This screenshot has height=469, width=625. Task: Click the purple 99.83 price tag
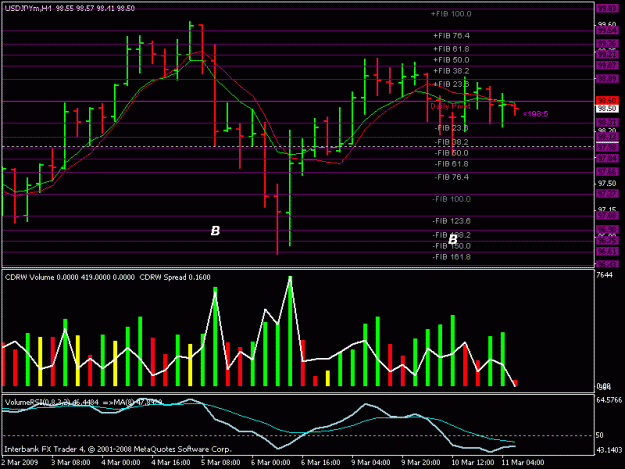[x=607, y=8]
